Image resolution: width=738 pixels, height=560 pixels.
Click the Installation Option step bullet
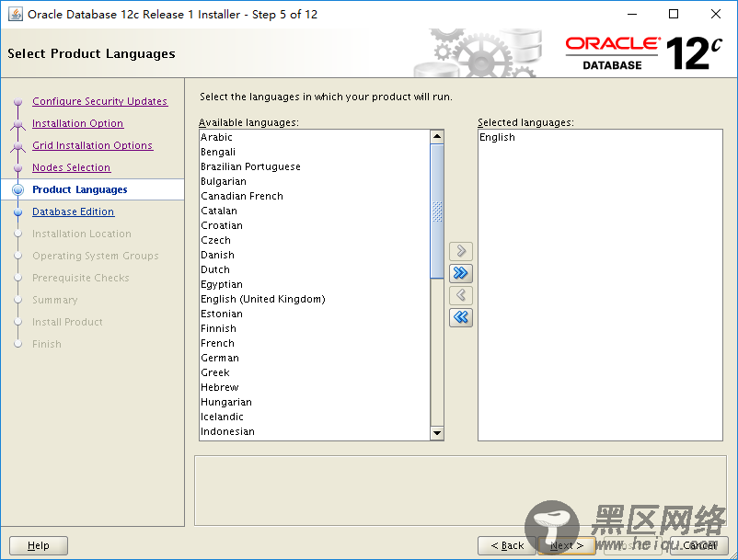coord(17,124)
